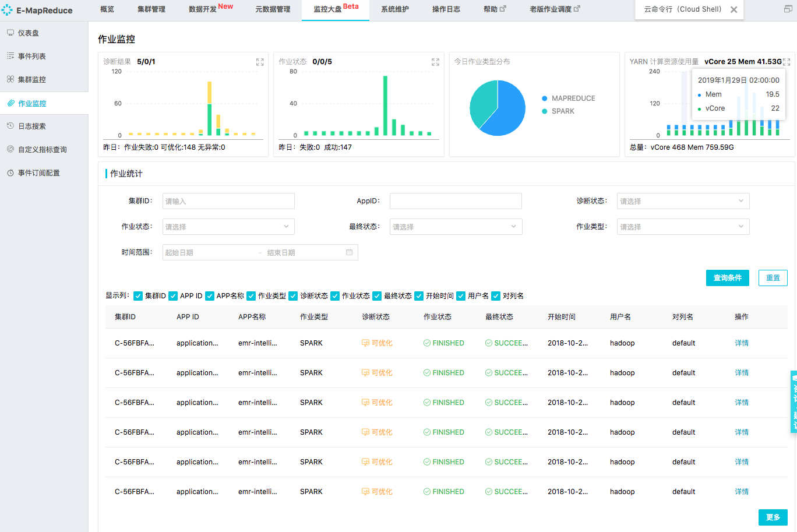Open the 老版作业调度 external link
797x532 pixels.
(x=555, y=9)
